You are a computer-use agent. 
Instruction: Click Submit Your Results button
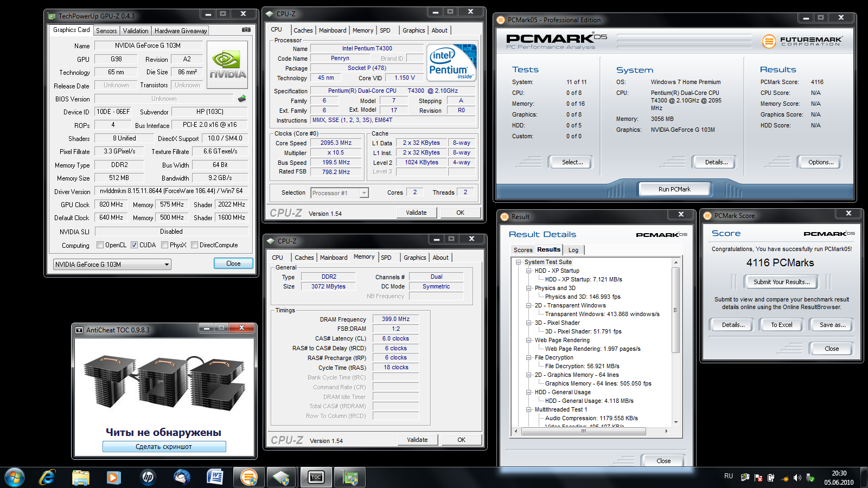[x=782, y=282]
